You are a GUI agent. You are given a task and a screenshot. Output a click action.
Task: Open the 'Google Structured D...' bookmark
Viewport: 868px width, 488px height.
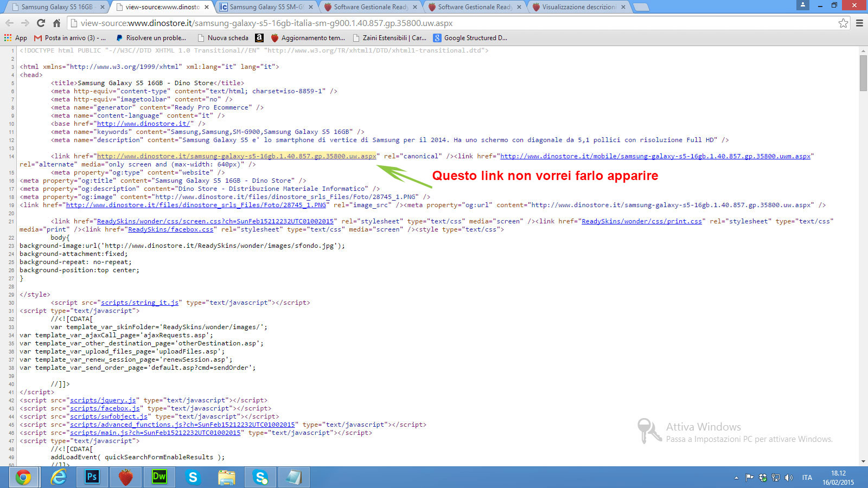(470, 38)
